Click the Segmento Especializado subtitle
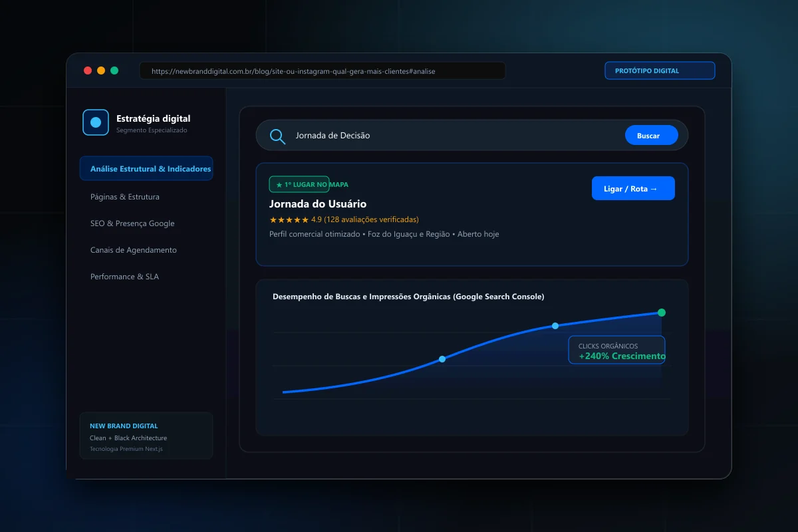This screenshot has width=798, height=532. [152, 130]
